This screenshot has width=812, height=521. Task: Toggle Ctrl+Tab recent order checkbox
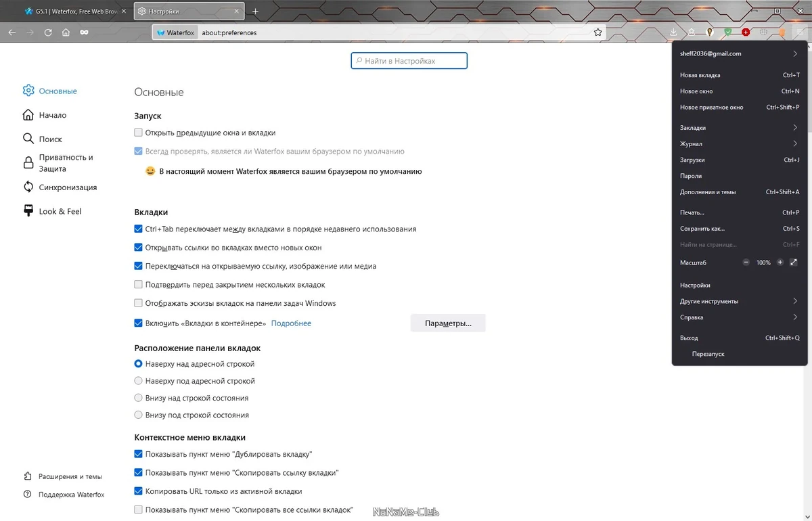click(x=139, y=229)
